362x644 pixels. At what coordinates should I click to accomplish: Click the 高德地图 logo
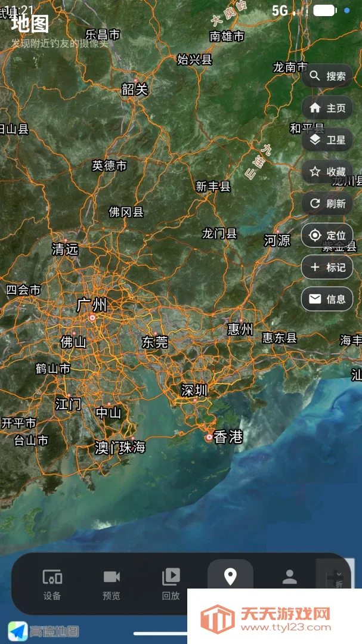(44, 631)
